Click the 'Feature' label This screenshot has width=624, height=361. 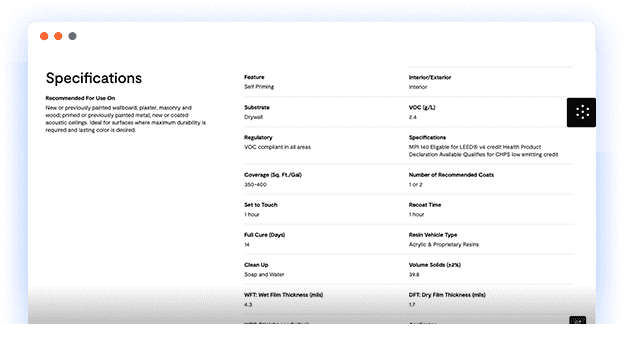[x=254, y=77]
